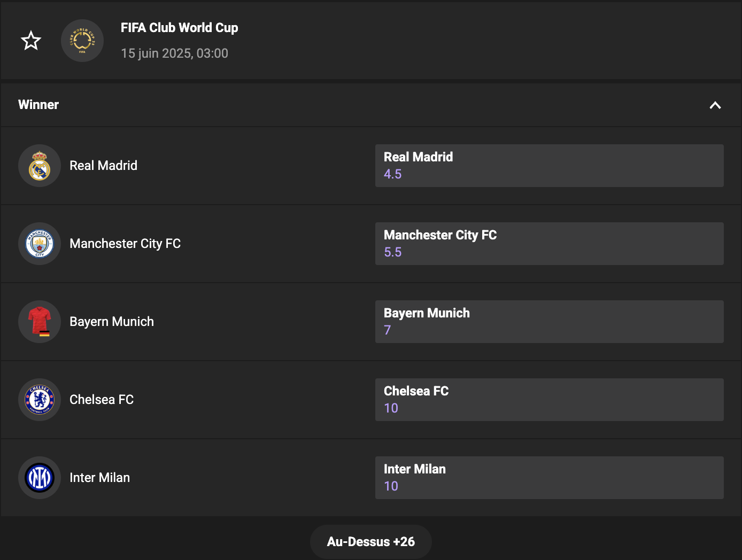
Task: Click the Manchester City FC team name label
Action: (125, 244)
